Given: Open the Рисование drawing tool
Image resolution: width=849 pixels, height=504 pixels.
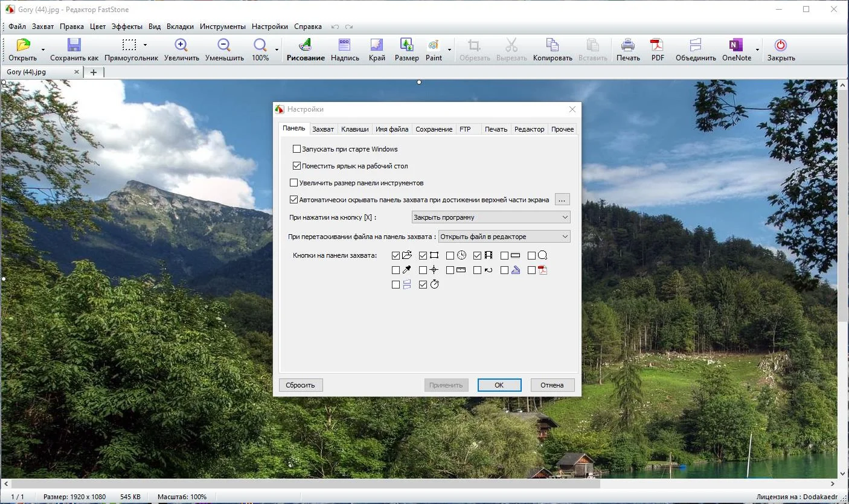Looking at the screenshot, I should pos(306,45).
